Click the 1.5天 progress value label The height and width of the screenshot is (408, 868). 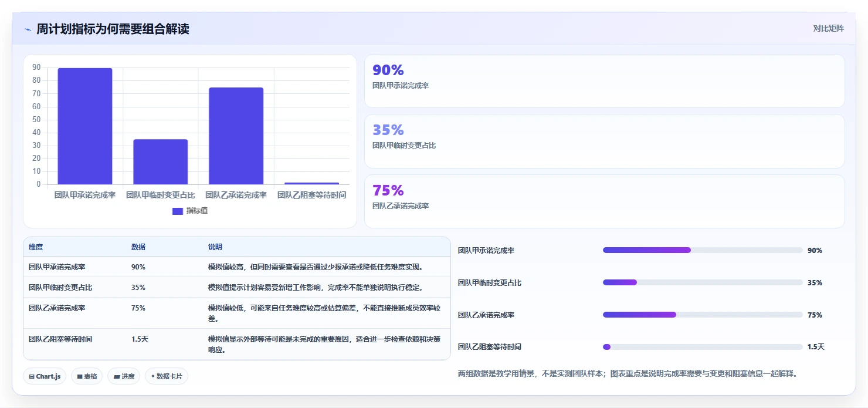pyautogui.click(x=816, y=347)
